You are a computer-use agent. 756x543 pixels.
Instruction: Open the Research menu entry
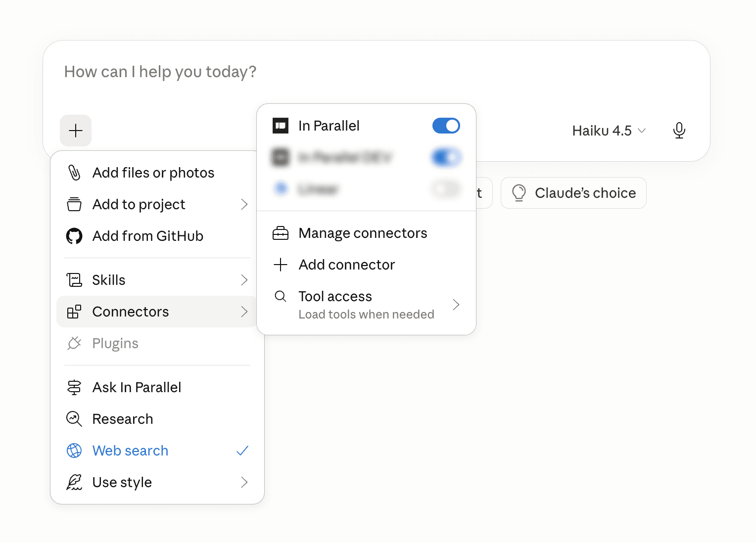point(157,419)
